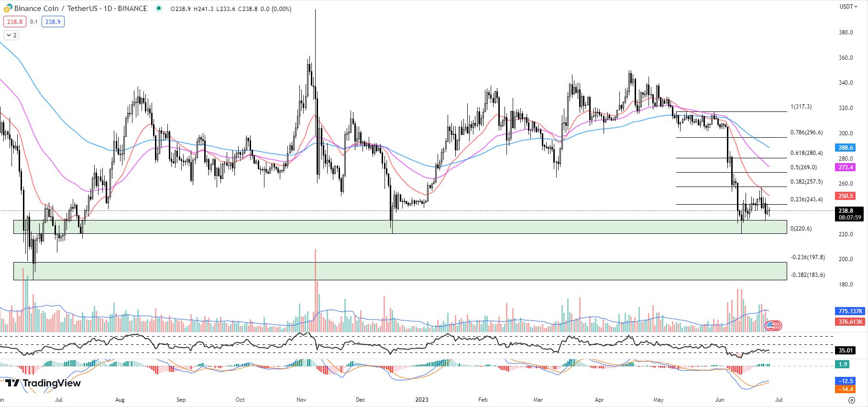The height and width of the screenshot is (407, 868).
Task: Click the Jun label on time axis
Action: [x=720, y=400]
